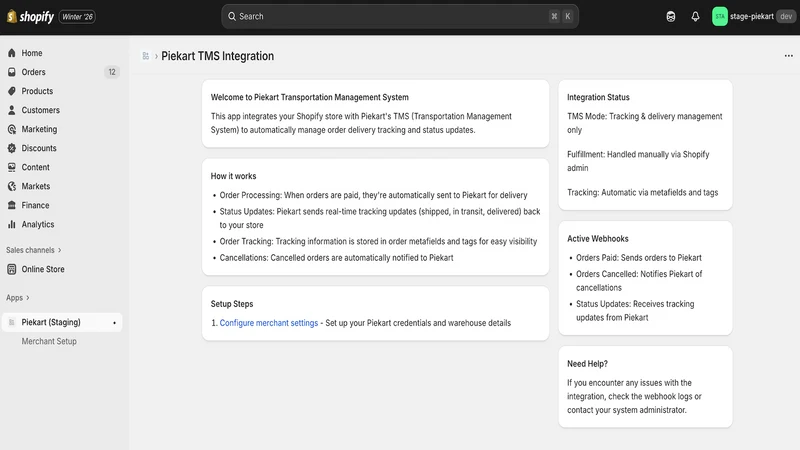
Task: Click the Orders Cancelled webhook entry
Action: (x=639, y=281)
